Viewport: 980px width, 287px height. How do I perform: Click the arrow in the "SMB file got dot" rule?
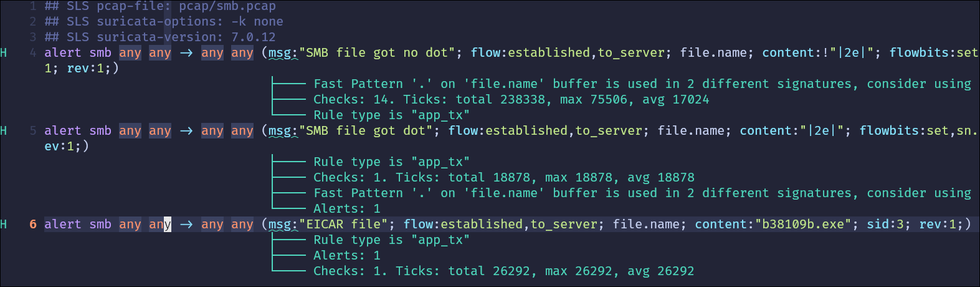point(186,131)
